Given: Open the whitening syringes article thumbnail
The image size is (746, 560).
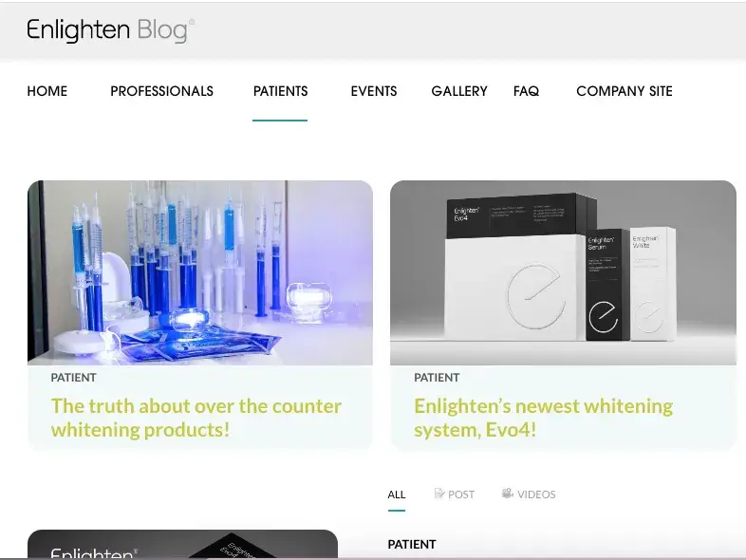Looking at the screenshot, I should [200, 272].
